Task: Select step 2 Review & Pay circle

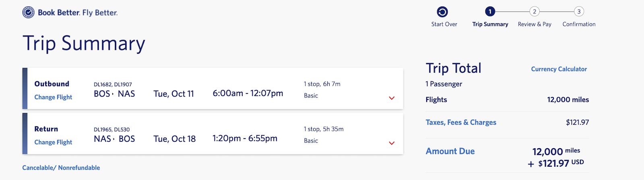Action: click(535, 12)
